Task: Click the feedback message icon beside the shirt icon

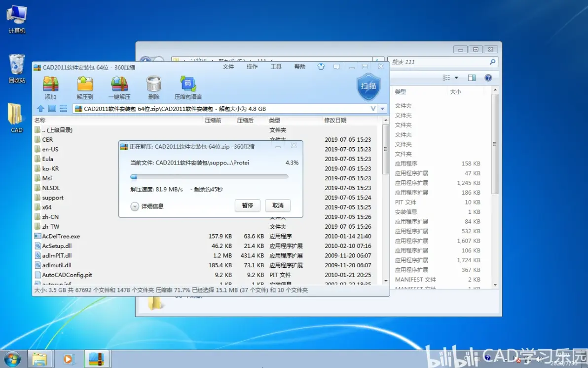Action: pyautogui.click(x=337, y=67)
